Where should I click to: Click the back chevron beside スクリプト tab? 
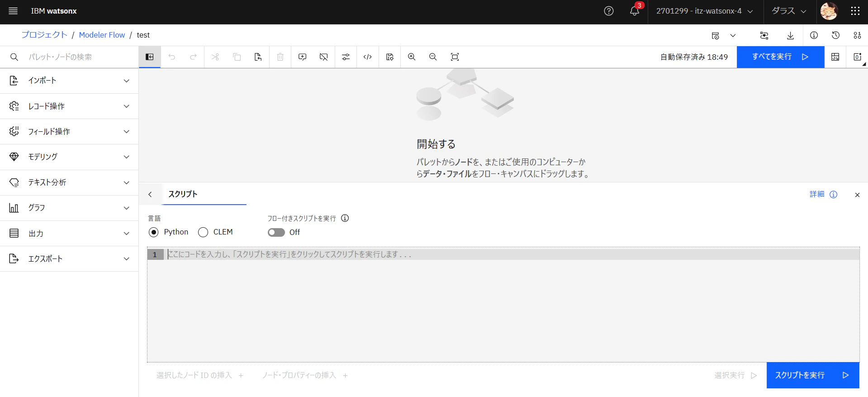tap(150, 195)
